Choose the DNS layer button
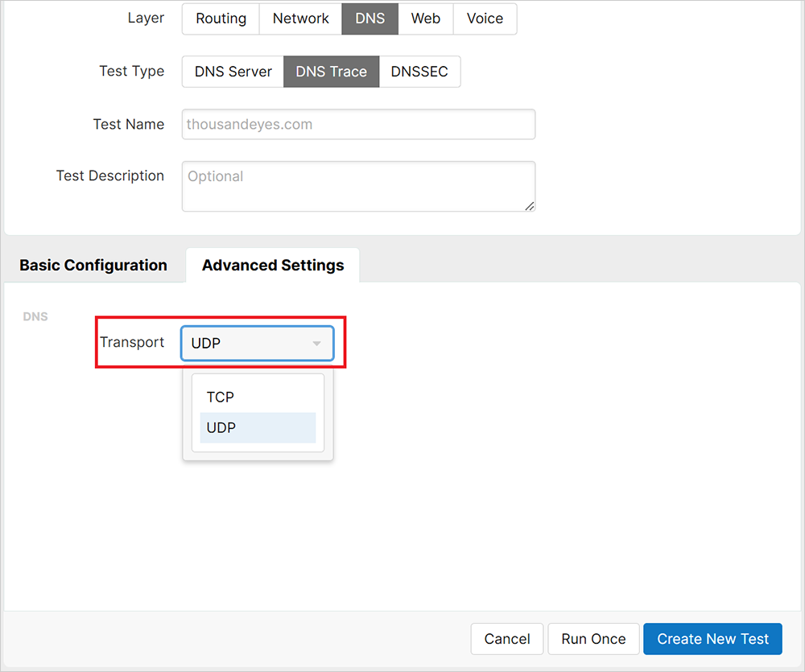 point(369,19)
